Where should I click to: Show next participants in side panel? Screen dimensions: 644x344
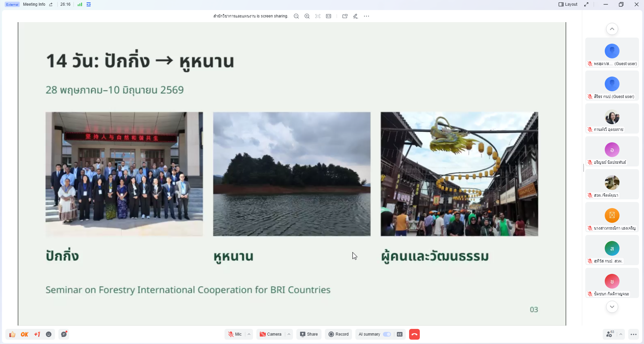(612, 307)
